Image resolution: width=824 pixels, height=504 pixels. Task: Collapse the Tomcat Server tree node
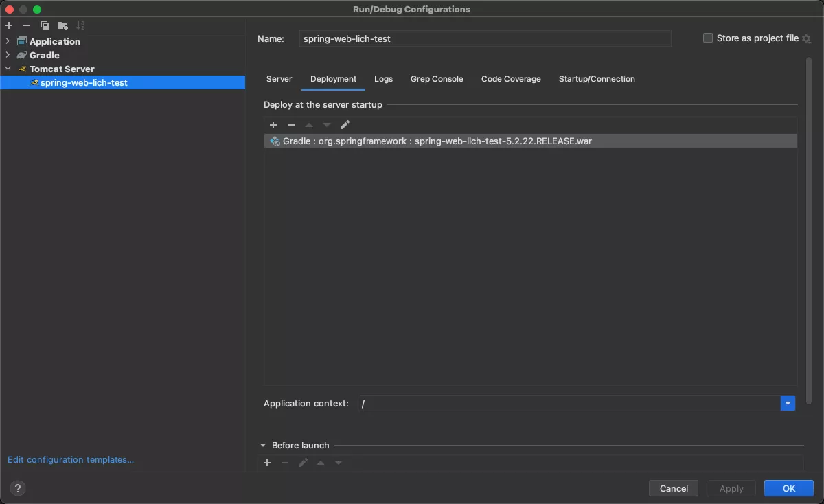coord(8,69)
